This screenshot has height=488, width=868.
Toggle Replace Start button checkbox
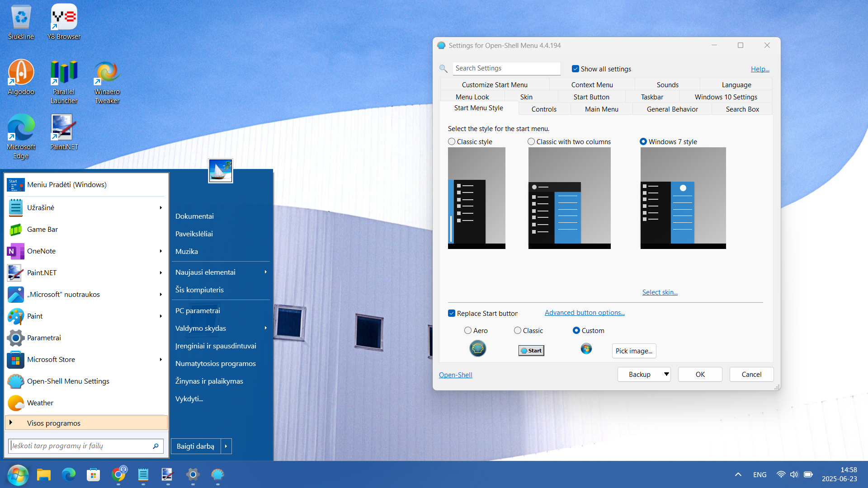coord(452,314)
